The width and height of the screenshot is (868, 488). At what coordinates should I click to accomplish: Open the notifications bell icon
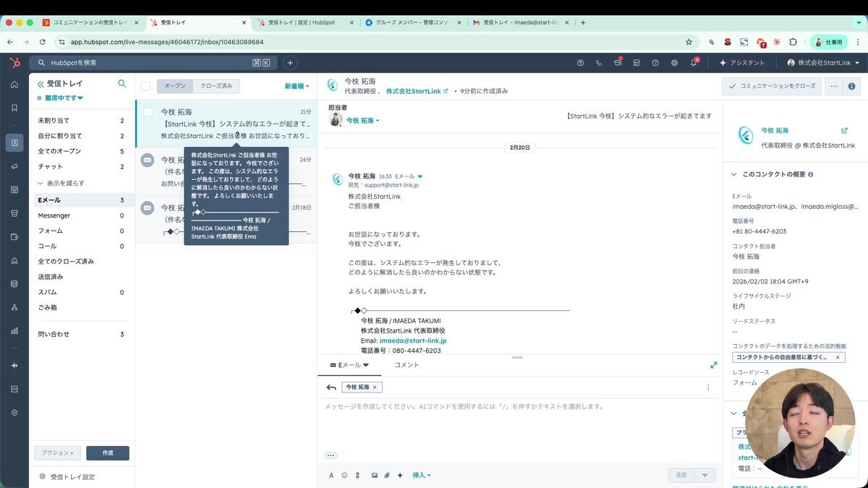point(694,63)
